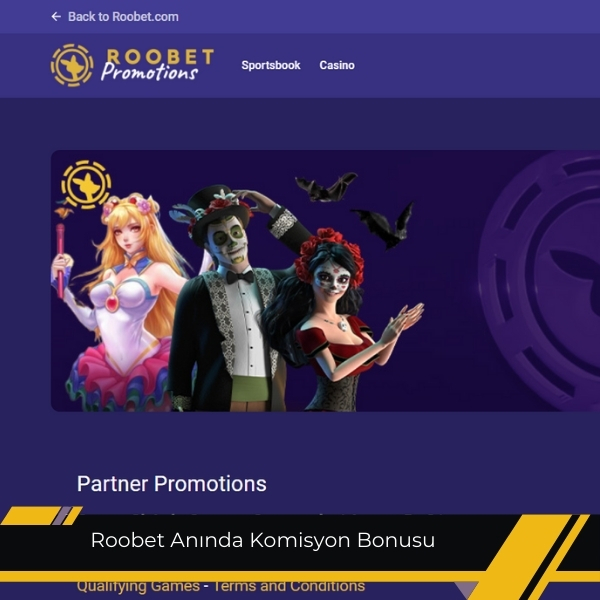The width and height of the screenshot is (600, 600).
Task: Click the large purple chip graphic
Action: click(x=539, y=280)
